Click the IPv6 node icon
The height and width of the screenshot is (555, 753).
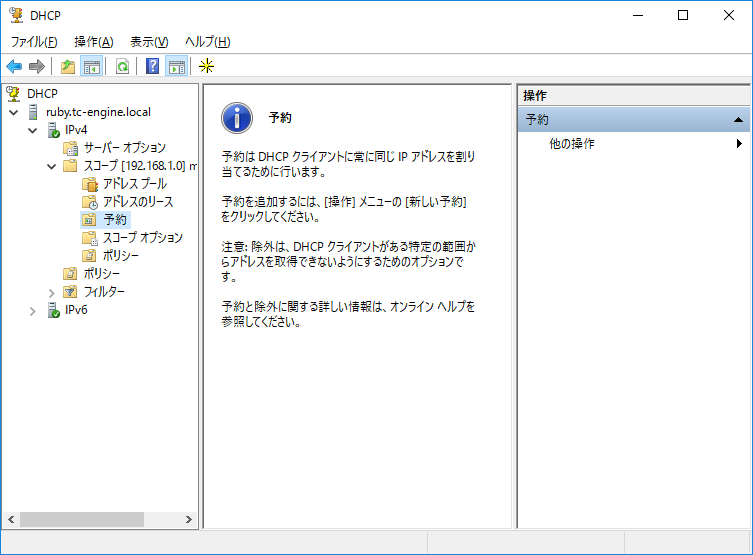pyautogui.click(x=53, y=310)
